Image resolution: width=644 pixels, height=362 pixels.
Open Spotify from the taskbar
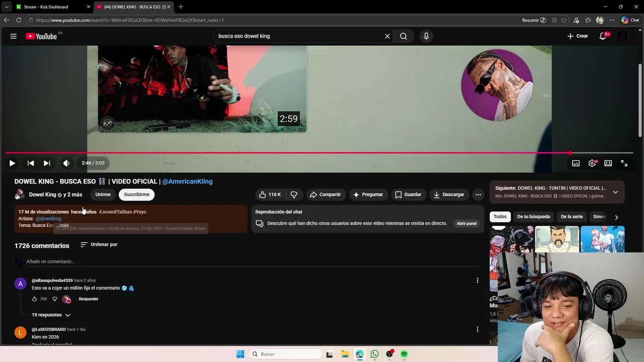click(404, 354)
